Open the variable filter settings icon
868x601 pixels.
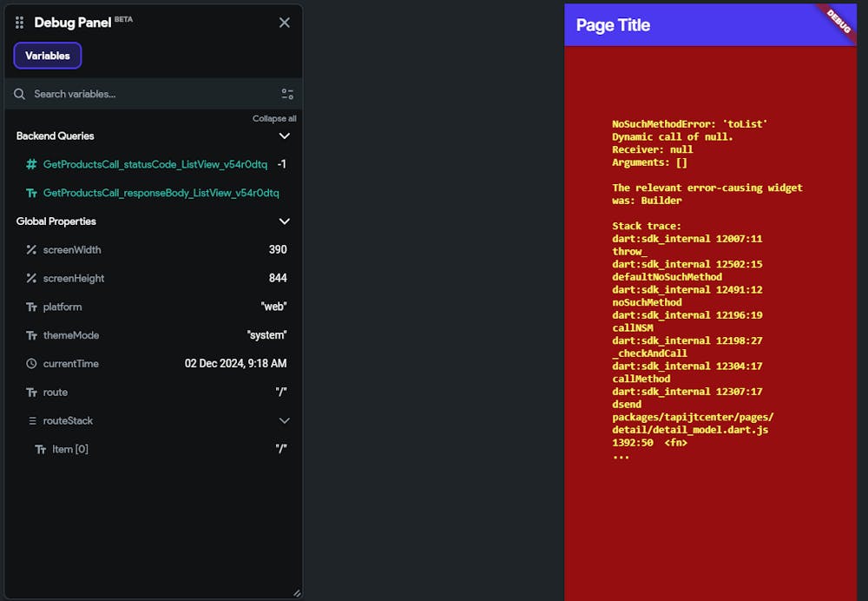287,94
